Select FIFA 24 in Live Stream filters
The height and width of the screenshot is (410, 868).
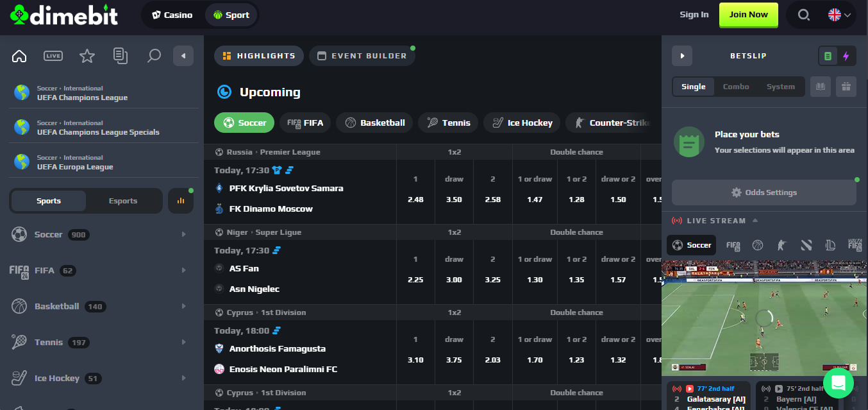[x=733, y=245]
